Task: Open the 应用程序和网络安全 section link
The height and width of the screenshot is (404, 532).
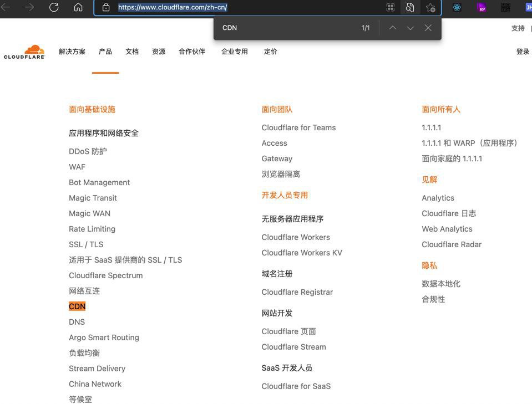Action: [x=104, y=133]
